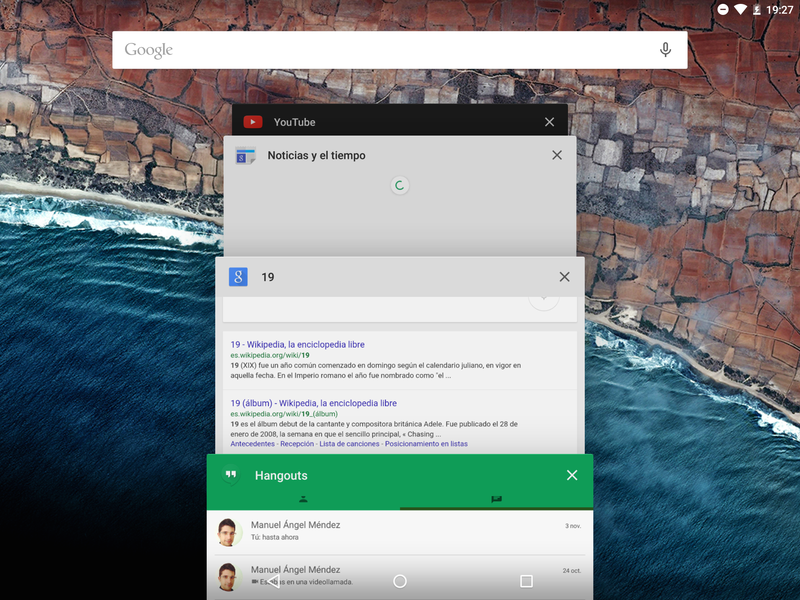Tap avatar of the 'Tú: hasta ahora' chat
The image size is (800, 600).
tap(229, 532)
